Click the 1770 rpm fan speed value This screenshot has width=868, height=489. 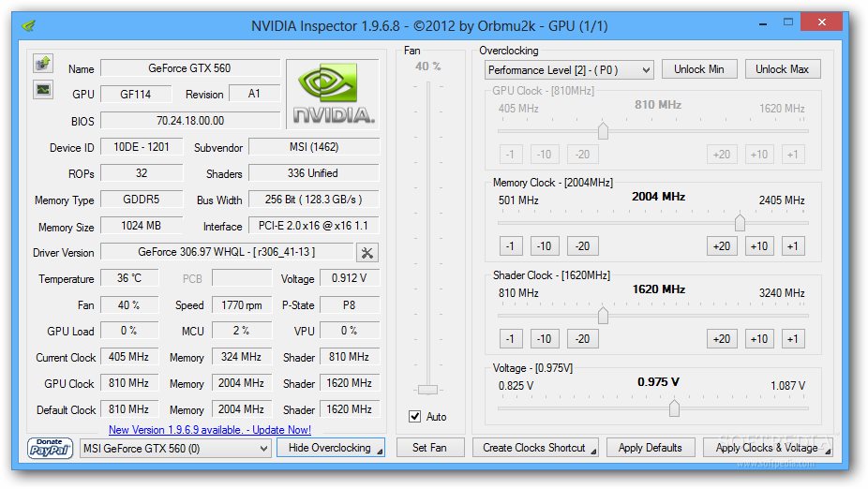[242, 304]
